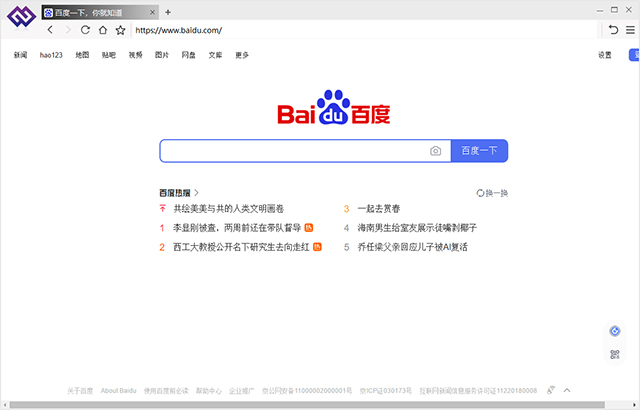Click the Baidu logo
The width and height of the screenshot is (640, 410).
334,107
